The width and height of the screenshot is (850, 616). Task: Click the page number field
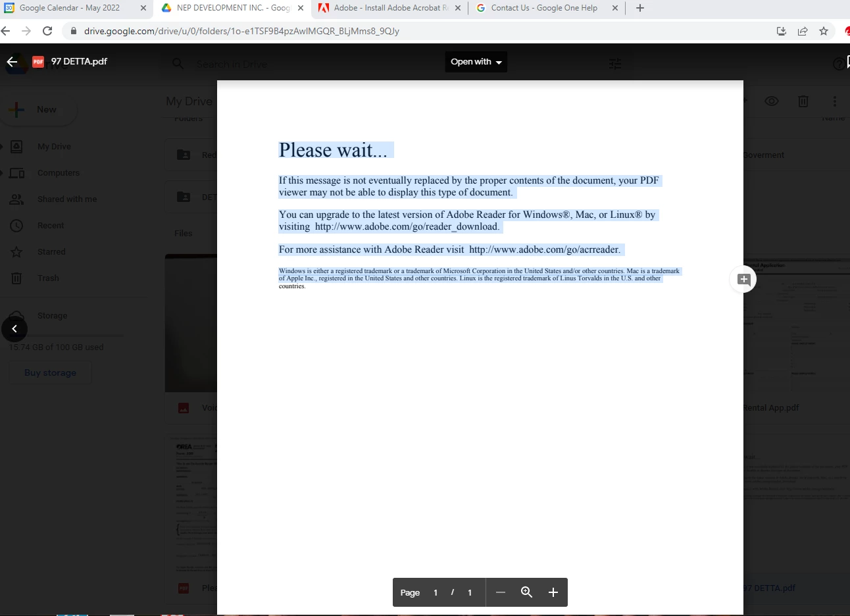tap(436, 592)
